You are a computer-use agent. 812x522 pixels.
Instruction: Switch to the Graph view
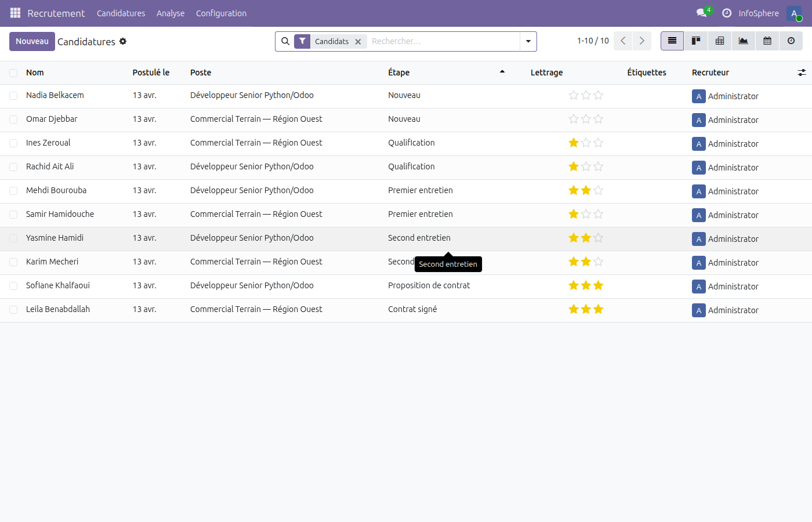[744, 41]
